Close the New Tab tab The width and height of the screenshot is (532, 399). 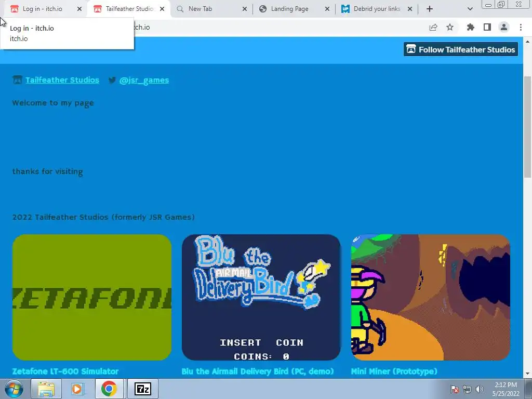tap(245, 9)
